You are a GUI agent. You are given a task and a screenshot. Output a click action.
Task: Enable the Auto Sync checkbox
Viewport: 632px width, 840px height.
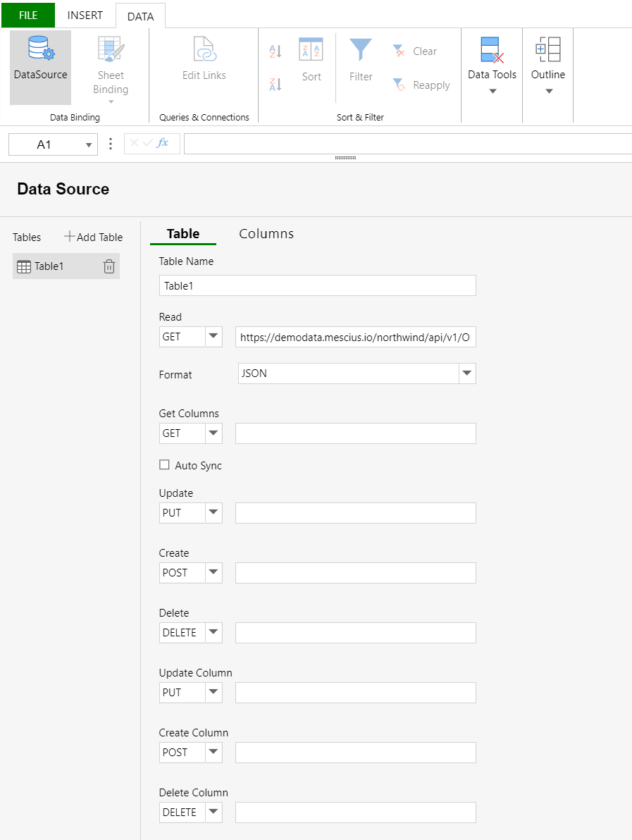(165, 465)
